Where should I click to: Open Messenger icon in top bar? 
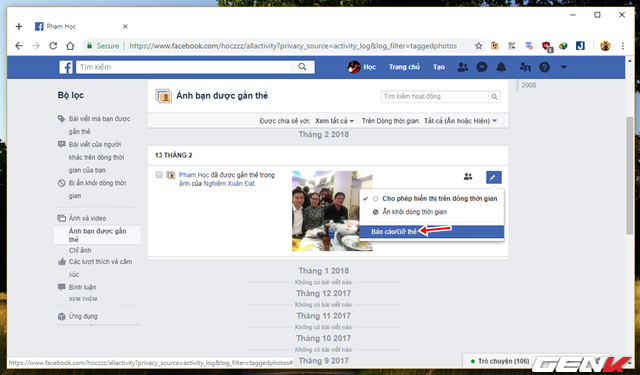[x=482, y=67]
